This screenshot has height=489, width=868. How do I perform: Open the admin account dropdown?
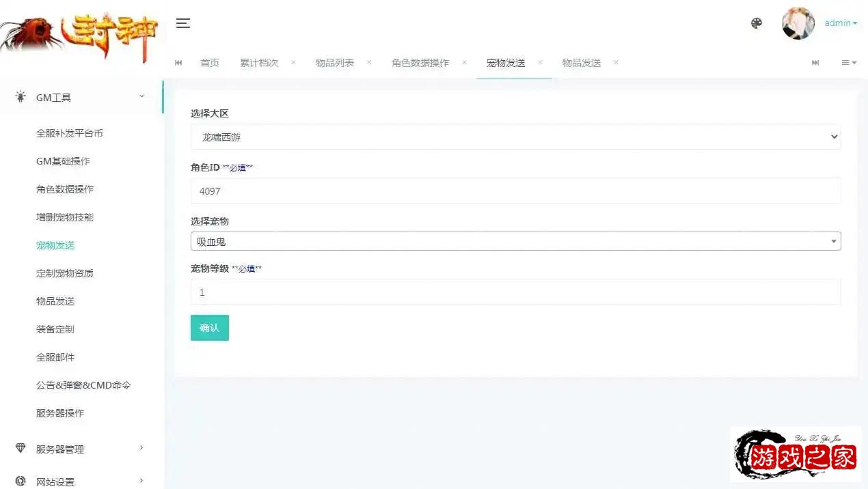tap(840, 23)
